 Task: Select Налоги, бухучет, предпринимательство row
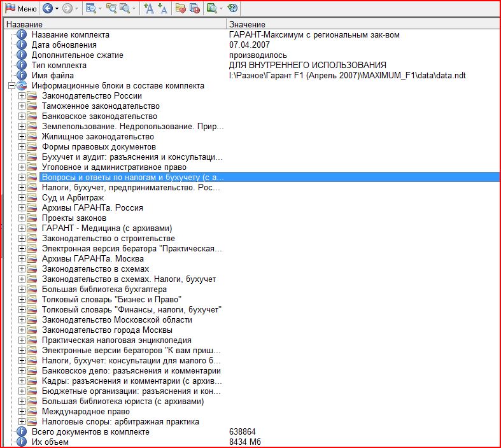131,188
